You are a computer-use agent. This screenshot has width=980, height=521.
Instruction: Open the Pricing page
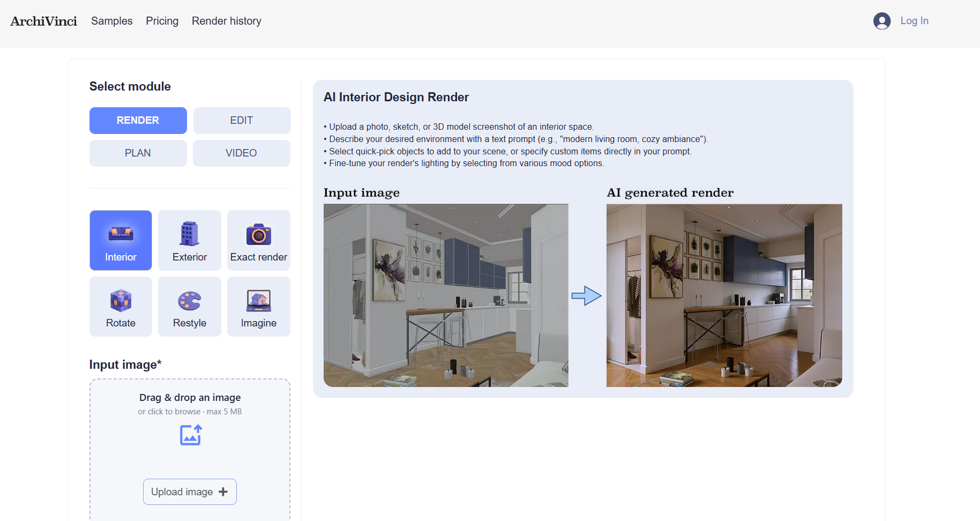[x=162, y=21]
